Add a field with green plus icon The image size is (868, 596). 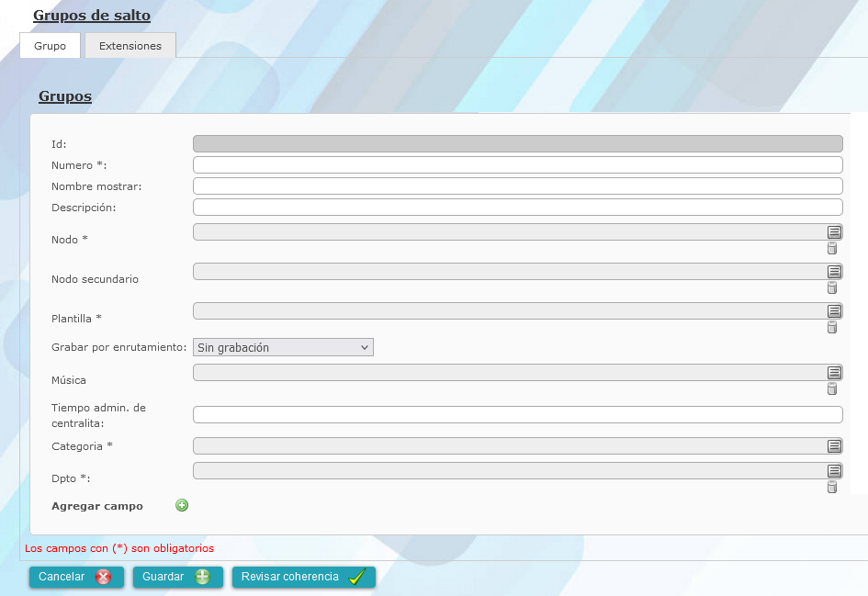[182, 505]
